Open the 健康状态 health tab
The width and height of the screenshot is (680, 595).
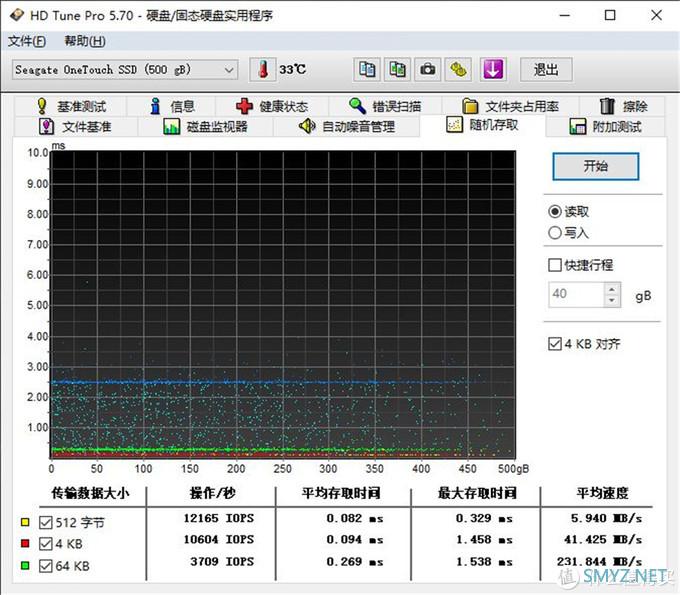tap(272, 106)
